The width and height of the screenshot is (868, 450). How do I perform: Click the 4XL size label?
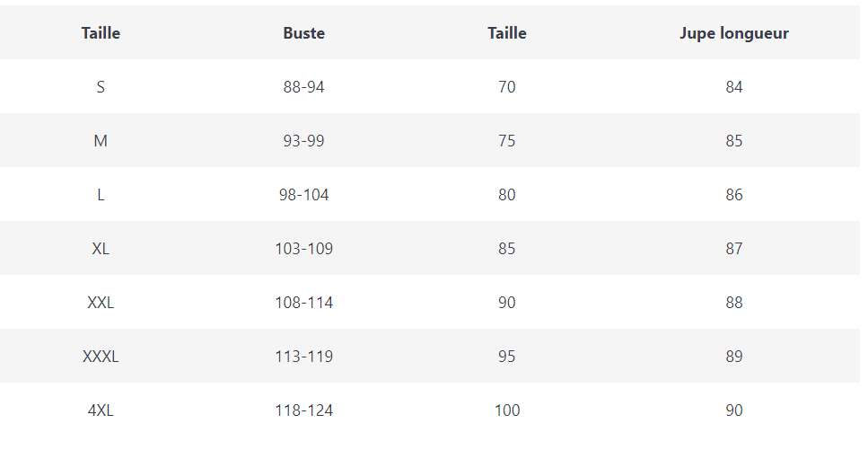pos(101,410)
